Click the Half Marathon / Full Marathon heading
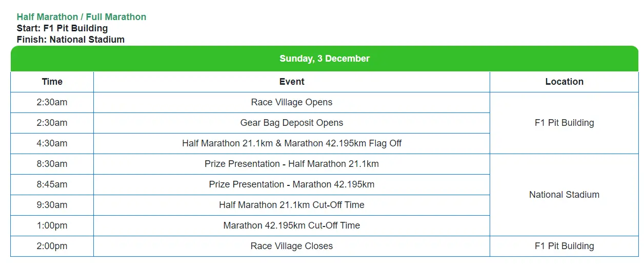This screenshot has height=264, width=644. click(x=82, y=17)
